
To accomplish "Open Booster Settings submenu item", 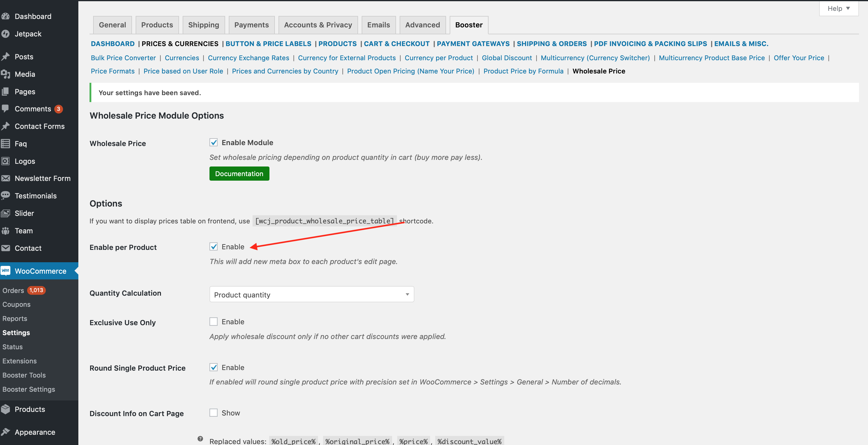I will 29,389.
